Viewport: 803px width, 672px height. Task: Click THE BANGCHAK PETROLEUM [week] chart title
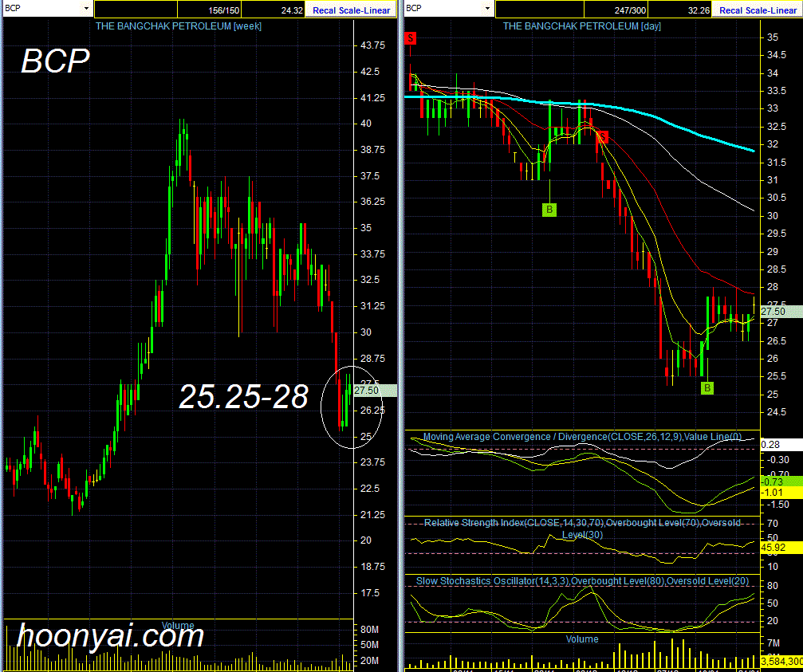pos(178,26)
